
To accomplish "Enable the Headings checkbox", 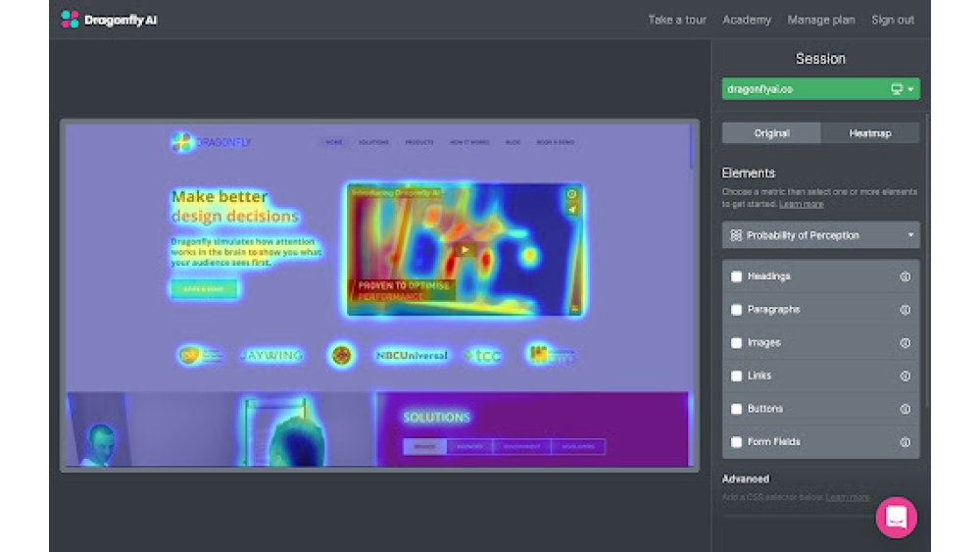I will pyautogui.click(x=736, y=276).
